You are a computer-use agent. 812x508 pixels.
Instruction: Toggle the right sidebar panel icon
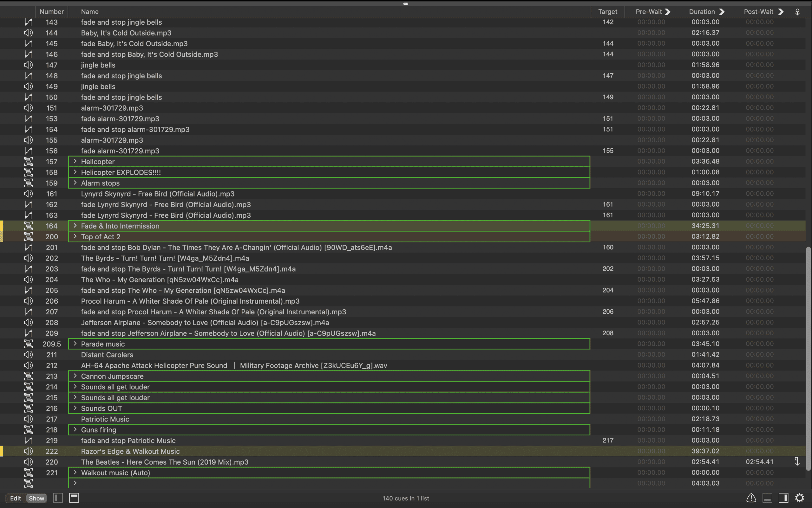coord(783,498)
